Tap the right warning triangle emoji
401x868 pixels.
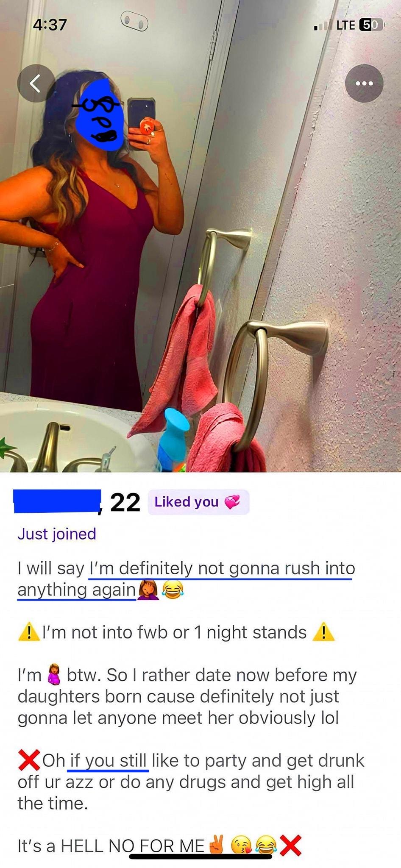pos(323,632)
